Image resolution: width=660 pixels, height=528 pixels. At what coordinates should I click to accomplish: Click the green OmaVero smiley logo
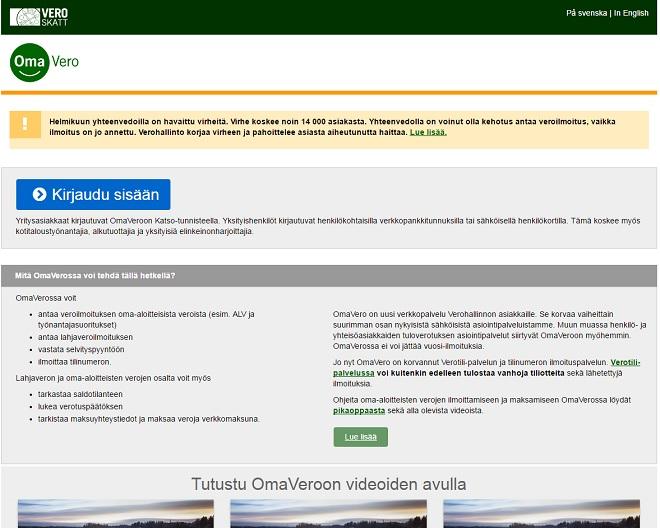click(29, 63)
